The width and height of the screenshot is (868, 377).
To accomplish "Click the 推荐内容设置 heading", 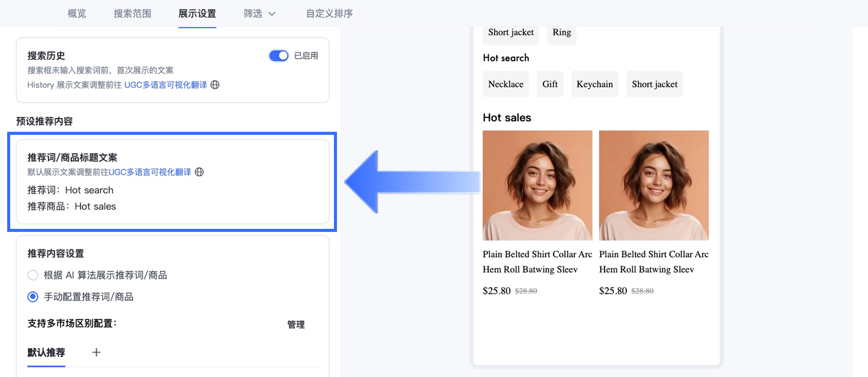I will (56, 253).
